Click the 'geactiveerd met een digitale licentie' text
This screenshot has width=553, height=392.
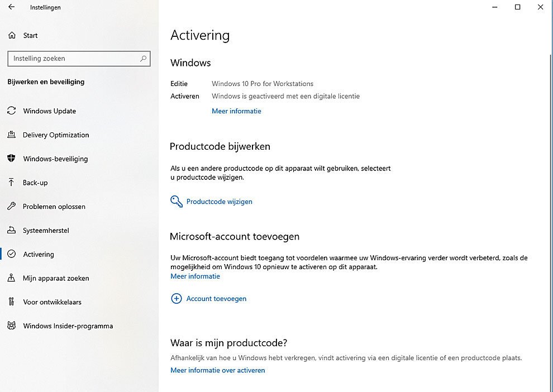click(304, 96)
